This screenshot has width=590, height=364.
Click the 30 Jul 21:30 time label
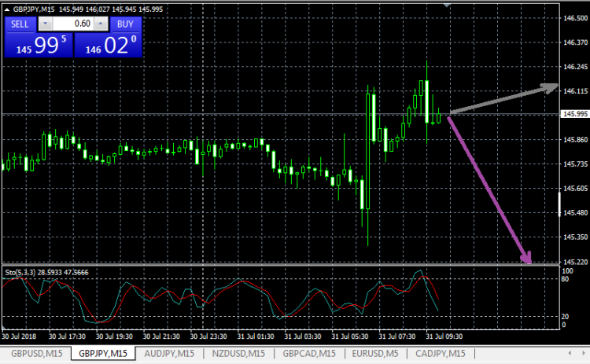tap(161, 336)
